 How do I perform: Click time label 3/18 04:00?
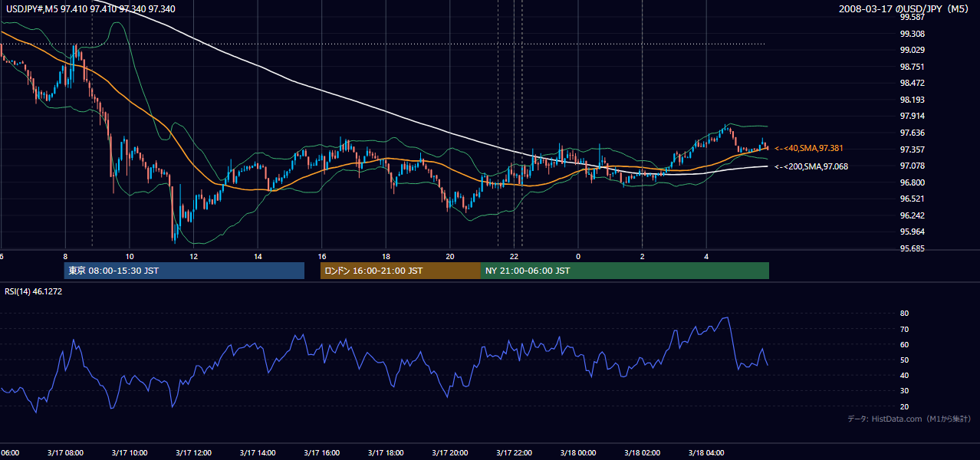click(706, 453)
